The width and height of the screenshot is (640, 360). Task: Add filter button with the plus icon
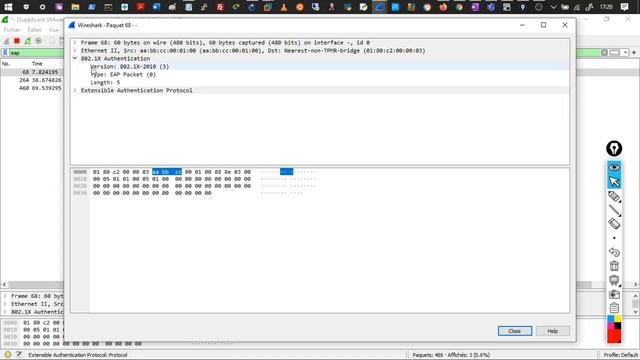pos(634,53)
